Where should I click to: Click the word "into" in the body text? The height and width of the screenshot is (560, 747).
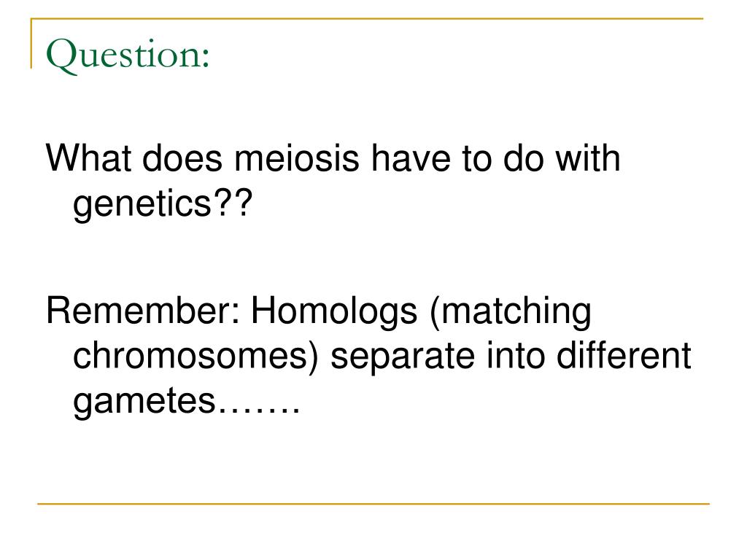tap(516, 355)
